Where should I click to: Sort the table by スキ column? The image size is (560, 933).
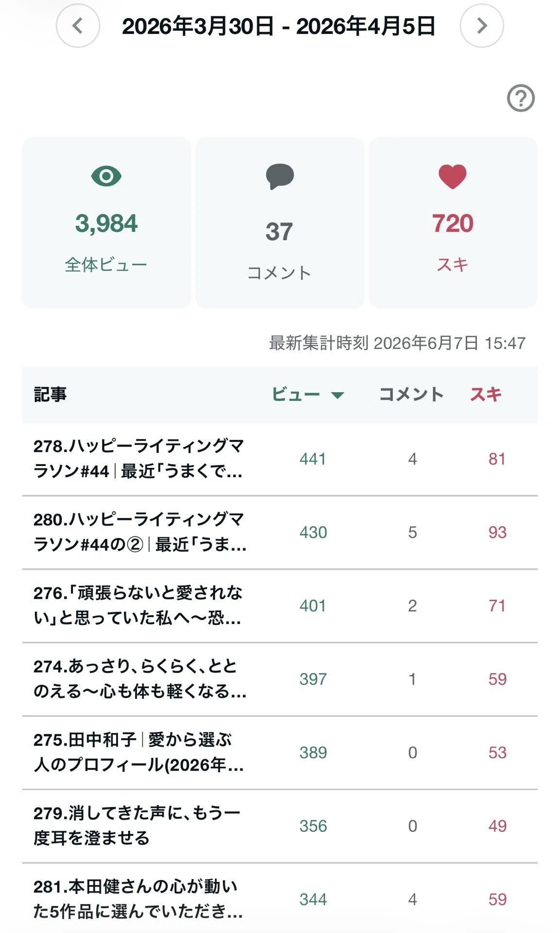[x=486, y=394]
